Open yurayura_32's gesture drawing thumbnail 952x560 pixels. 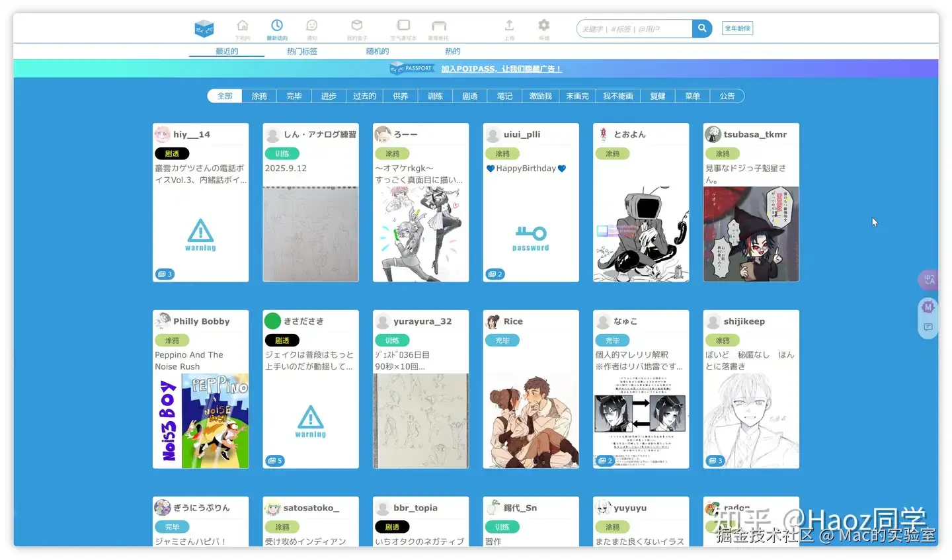click(420, 421)
